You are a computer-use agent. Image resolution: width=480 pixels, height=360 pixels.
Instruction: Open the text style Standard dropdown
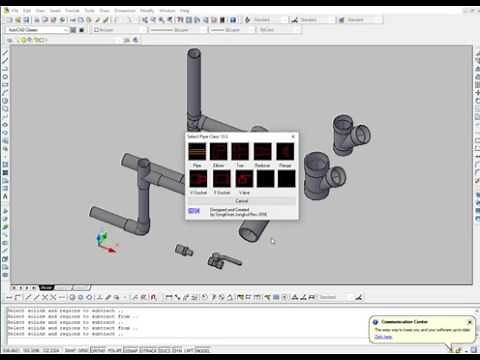[x=270, y=20]
